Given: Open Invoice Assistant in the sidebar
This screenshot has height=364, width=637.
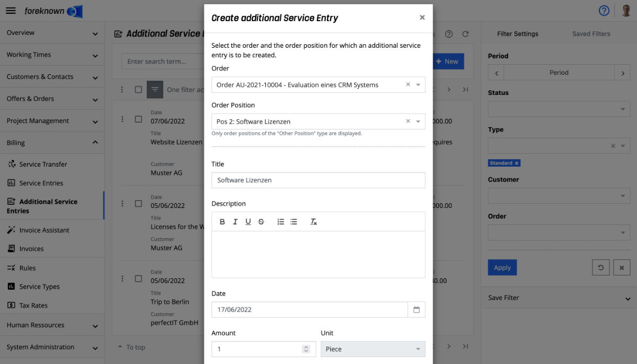Looking at the screenshot, I should [x=44, y=230].
